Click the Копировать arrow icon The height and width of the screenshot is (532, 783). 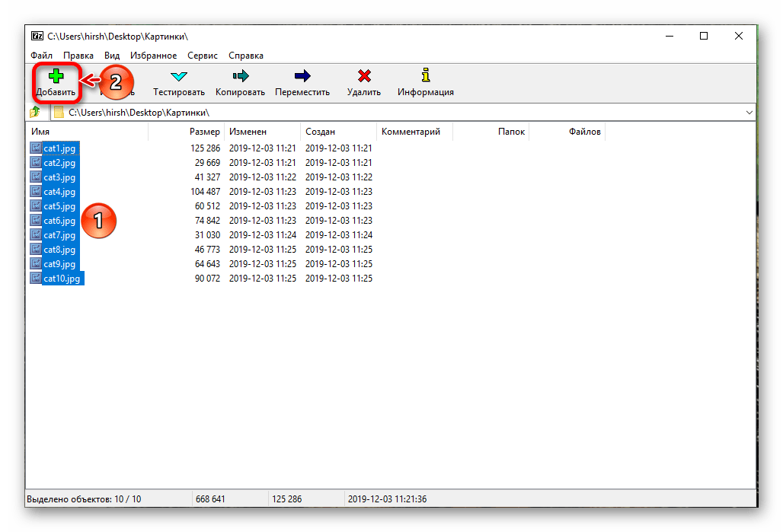tap(240, 76)
